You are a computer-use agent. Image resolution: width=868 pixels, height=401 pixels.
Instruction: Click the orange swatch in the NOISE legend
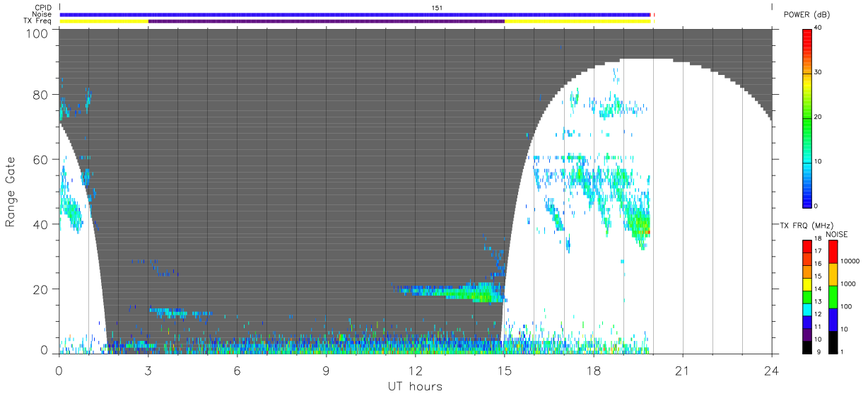pos(833,274)
